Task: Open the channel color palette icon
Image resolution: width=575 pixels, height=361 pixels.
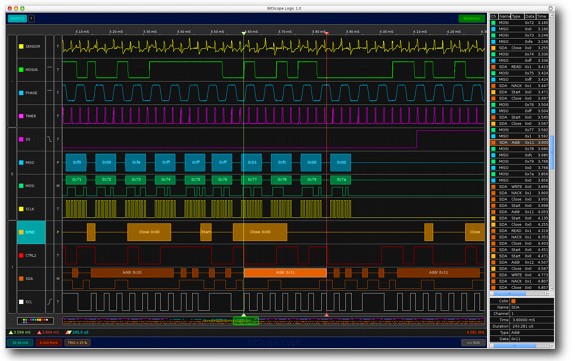Action: (x=35, y=321)
